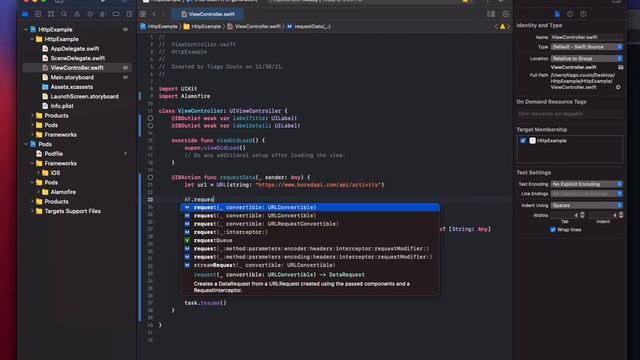Add a new editor pane on the right
640x360 pixels.
[x=506, y=14]
